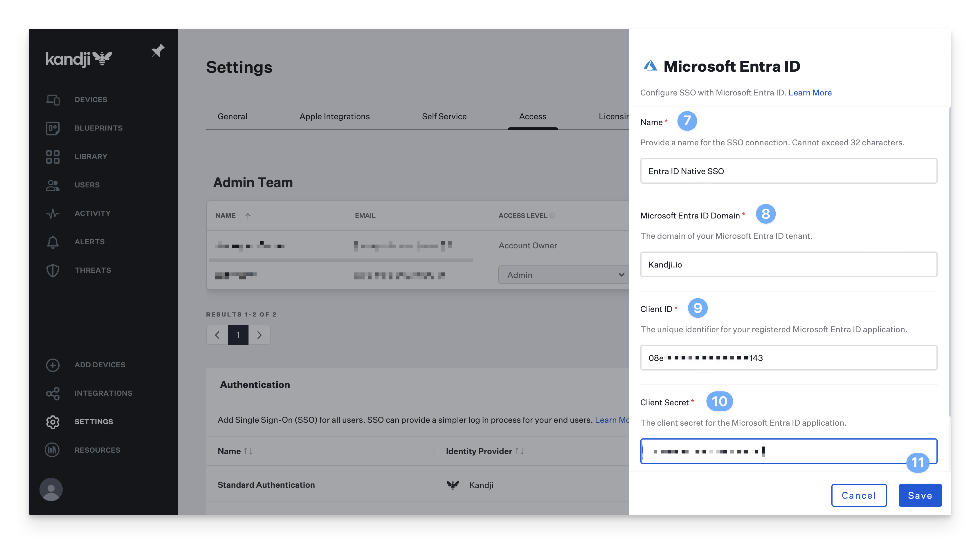Switch to the Self Service tab
Screen dimensions: 980x544
[x=444, y=116]
